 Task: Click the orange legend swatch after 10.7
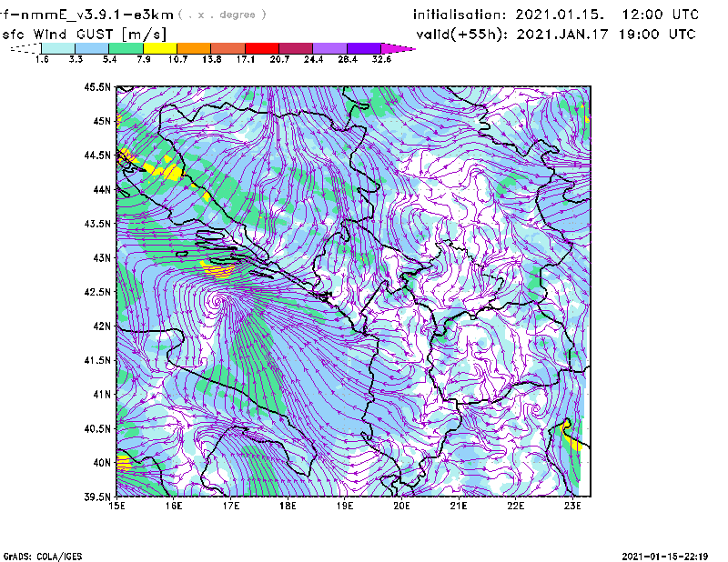(x=194, y=48)
